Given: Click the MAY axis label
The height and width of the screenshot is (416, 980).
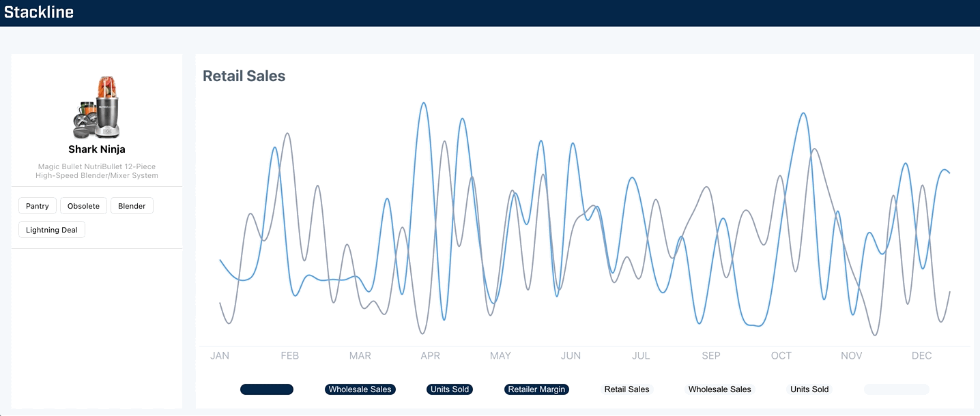Looking at the screenshot, I should 500,356.
